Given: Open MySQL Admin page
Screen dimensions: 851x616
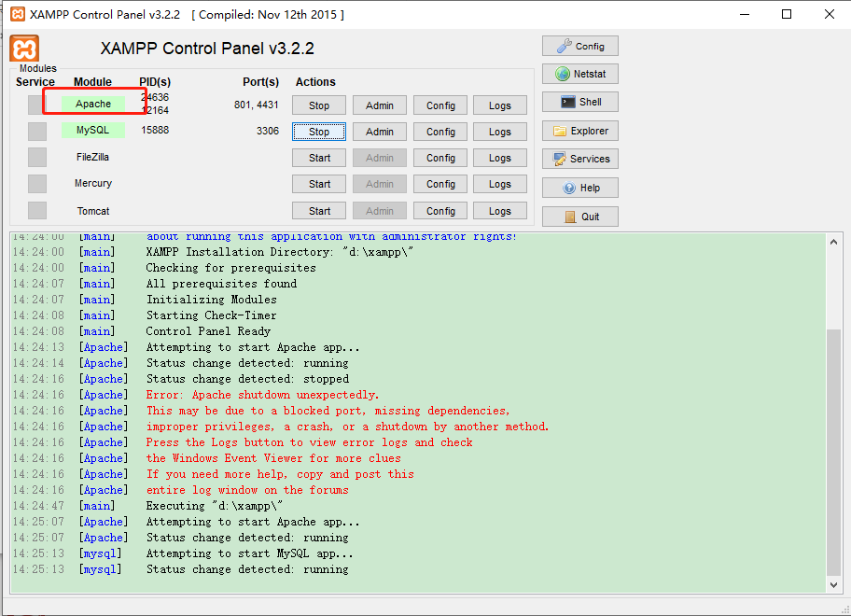Looking at the screenshot, I should pyautogui.click(x=380, y=132).
